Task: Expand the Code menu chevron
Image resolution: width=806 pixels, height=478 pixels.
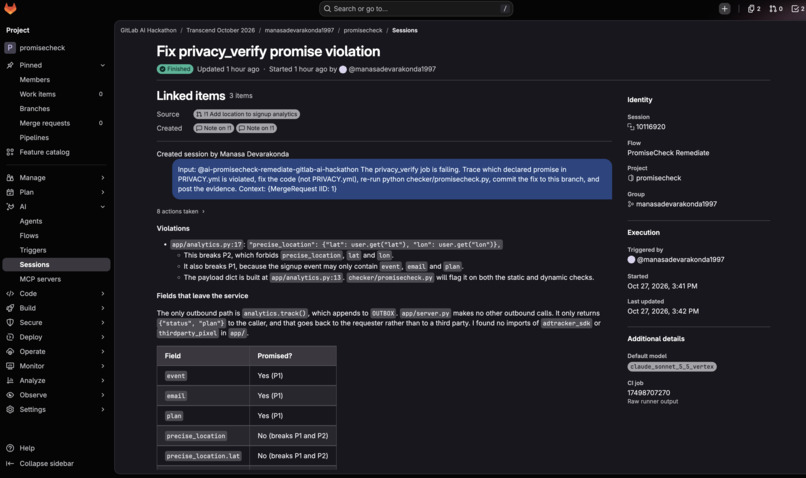Action: (102, 293)
